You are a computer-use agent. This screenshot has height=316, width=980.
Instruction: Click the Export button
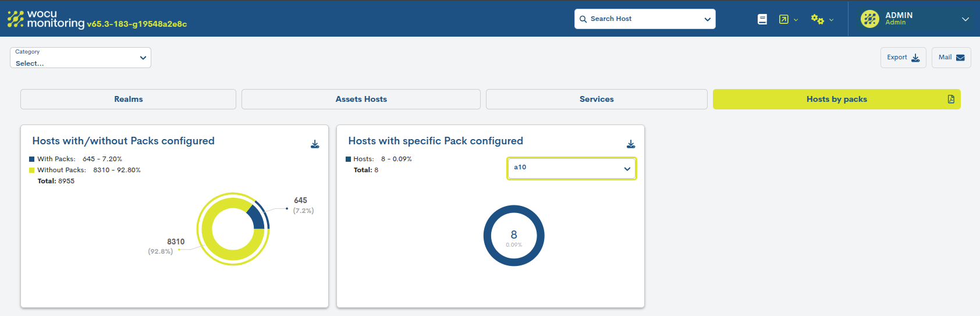[x=903, y=58]
